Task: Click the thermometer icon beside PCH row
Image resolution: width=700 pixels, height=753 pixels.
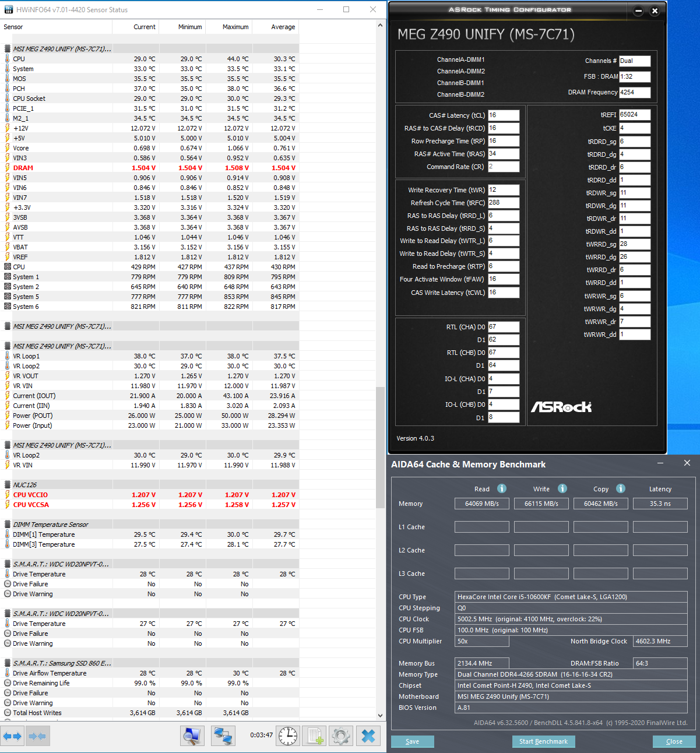Action: pyautogui.click(x=8, y=89)
